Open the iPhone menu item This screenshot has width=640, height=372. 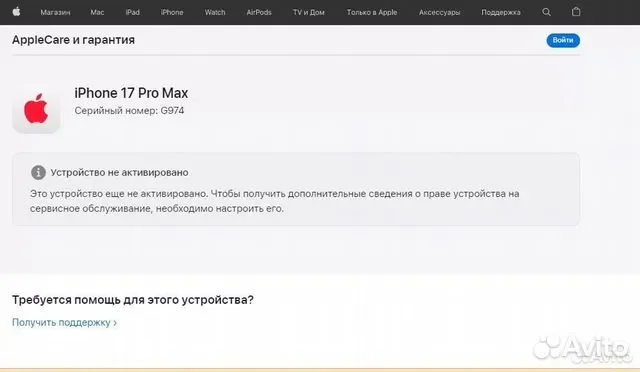click(x=172, y=13)
